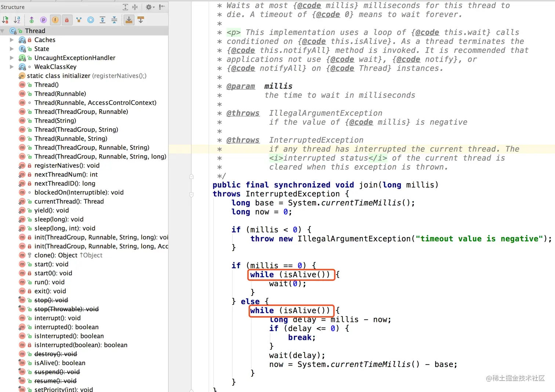Click the State enum icon
The width and height of the screenshot is (555, 392).
(x=22, y=49)
